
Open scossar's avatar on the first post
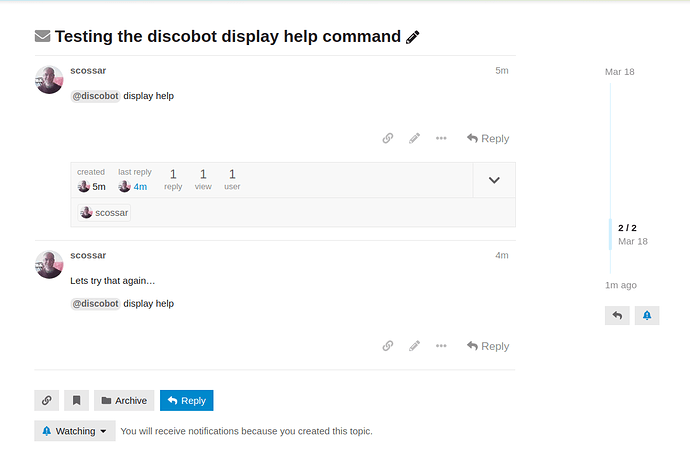click(49, 80)
